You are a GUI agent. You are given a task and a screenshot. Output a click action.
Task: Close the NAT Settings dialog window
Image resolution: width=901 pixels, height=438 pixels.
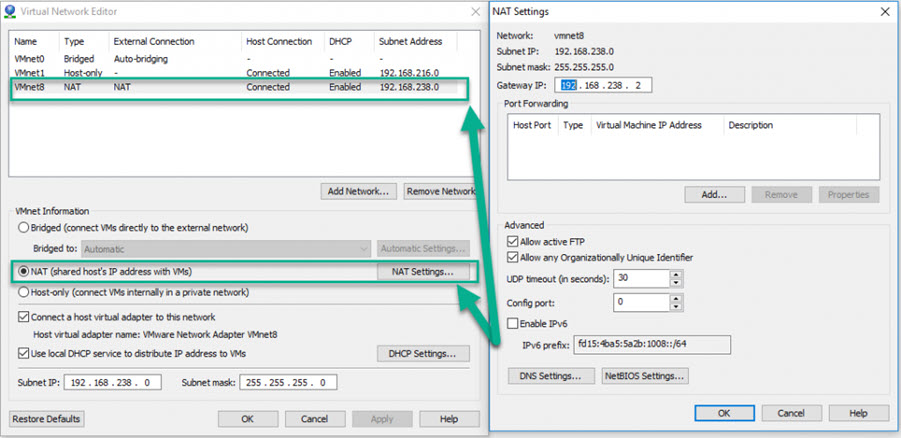[883, 12]
